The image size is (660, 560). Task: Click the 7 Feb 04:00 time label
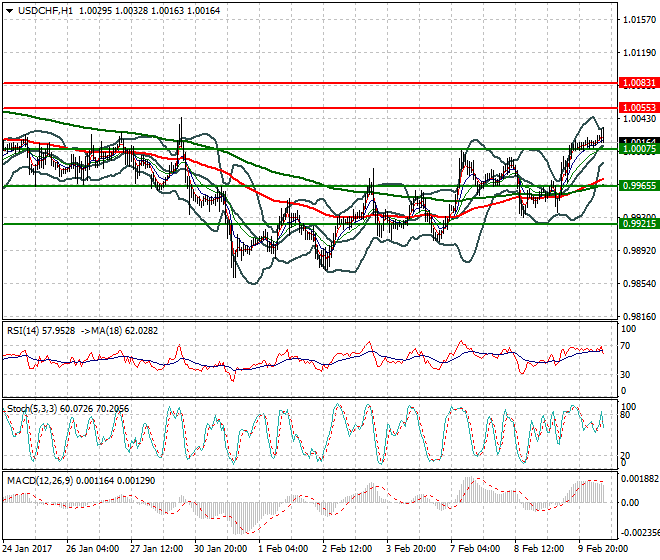pos(475,549)
